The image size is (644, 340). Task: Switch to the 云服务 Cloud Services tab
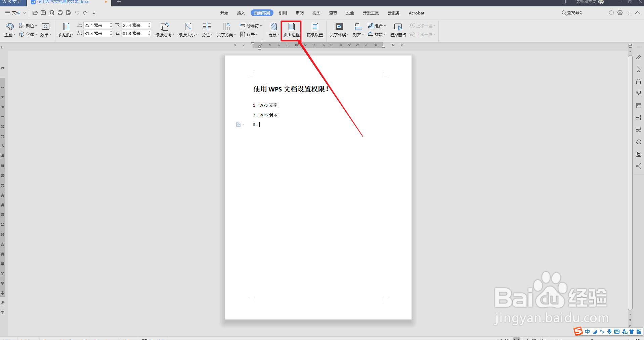pyautogui.click(x=394, y=13)
